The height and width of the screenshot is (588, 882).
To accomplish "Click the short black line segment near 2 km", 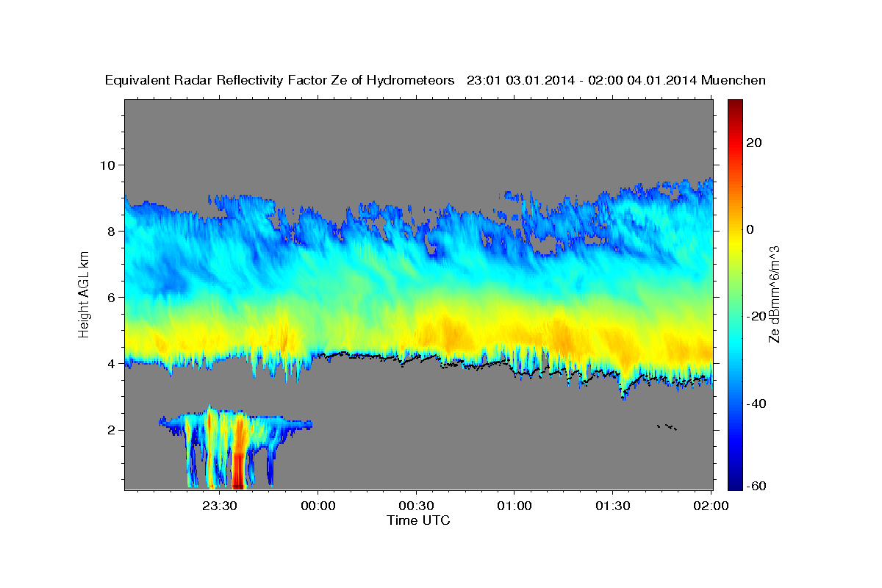I will (x=667, y=426).
